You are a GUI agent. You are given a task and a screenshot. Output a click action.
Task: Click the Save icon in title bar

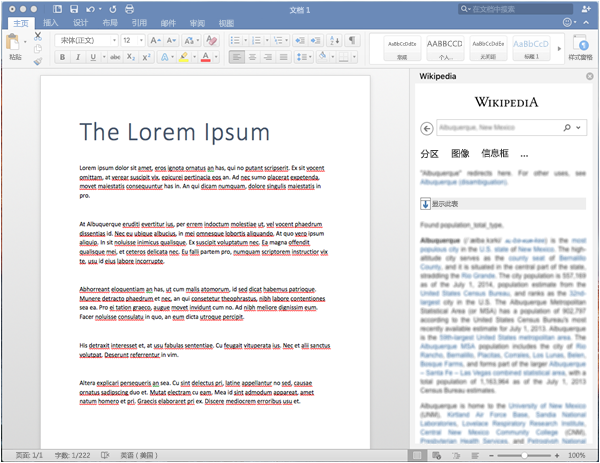click(74, 8)
